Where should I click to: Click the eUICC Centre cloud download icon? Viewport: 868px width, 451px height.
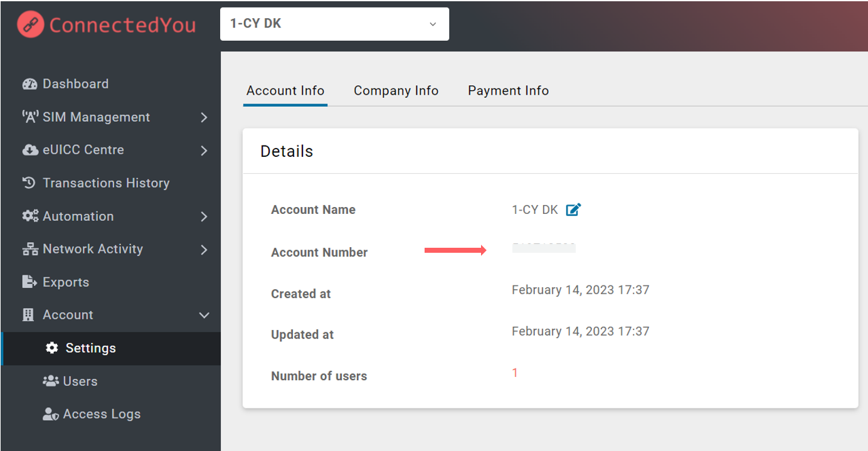coord(29,150)
